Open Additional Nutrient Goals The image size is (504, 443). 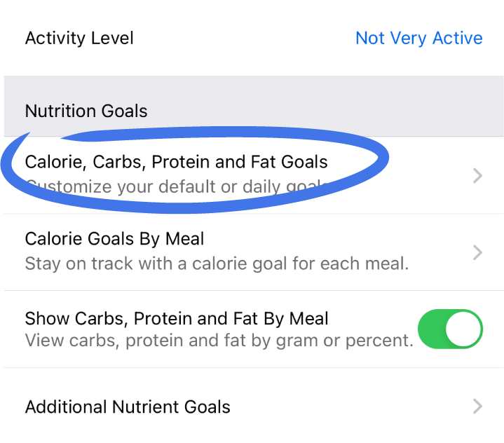point(128,407)
